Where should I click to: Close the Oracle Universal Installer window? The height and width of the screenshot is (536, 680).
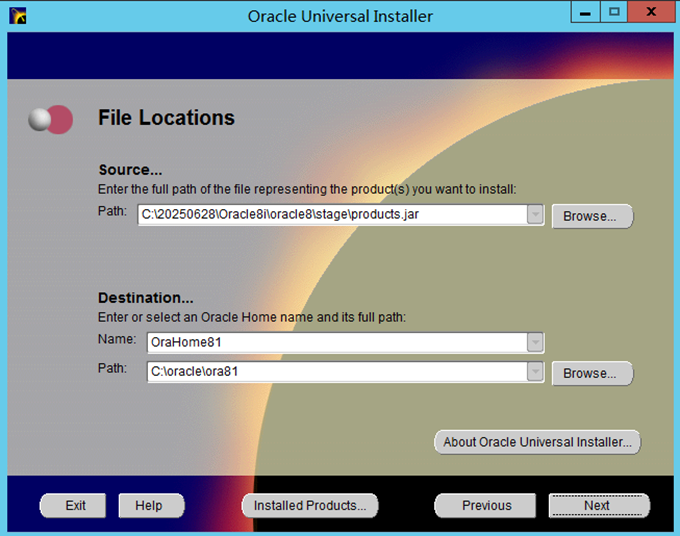click(x=651, y=12)
